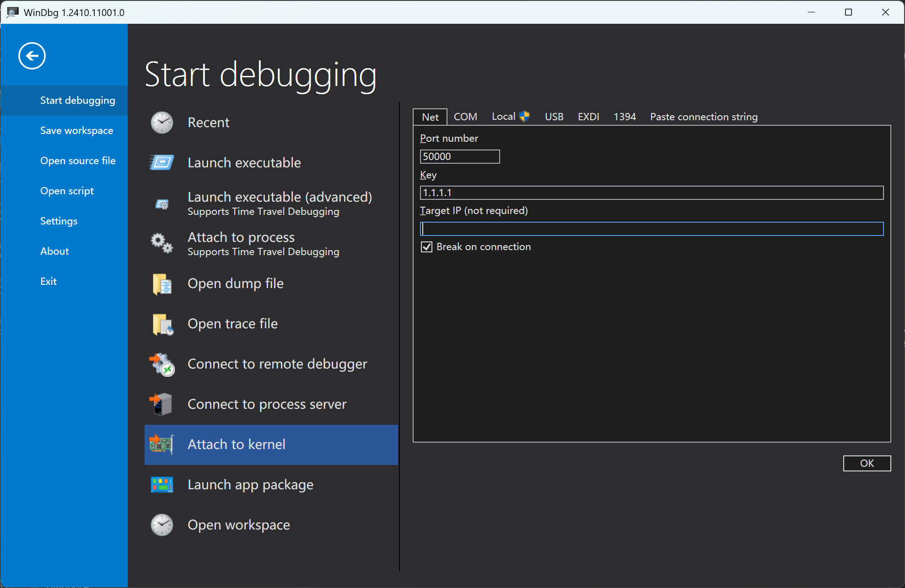Select Open dump file label
This screenshot has width=905, height=588.
coord(236,283)
